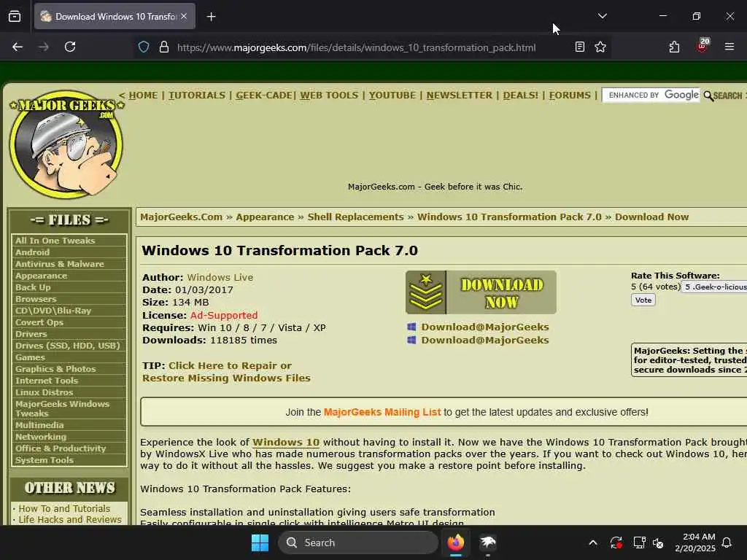Click second Download@MajorGeeks Windows flag icon
The image size is (747, 560).
click(x=411, y=340)
